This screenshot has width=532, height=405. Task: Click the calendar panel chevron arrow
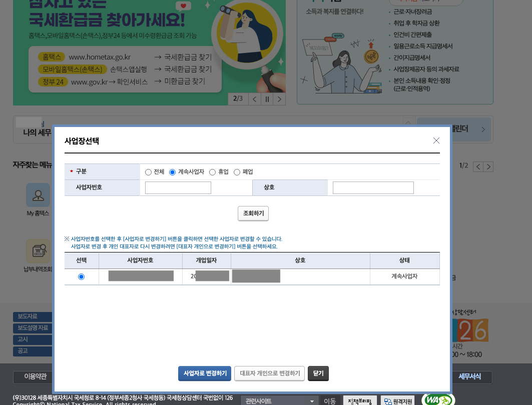[483, 129]
